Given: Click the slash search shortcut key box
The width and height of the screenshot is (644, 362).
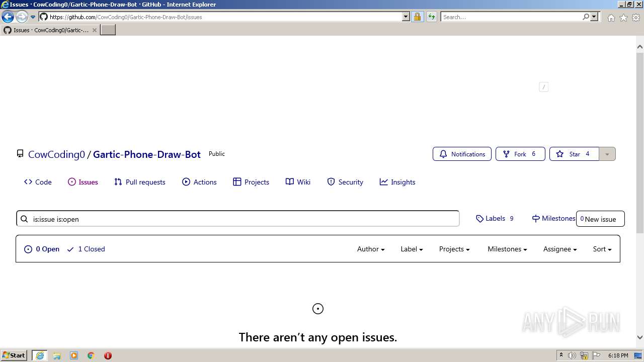Looking at the screenshot, I should point(543,87).
